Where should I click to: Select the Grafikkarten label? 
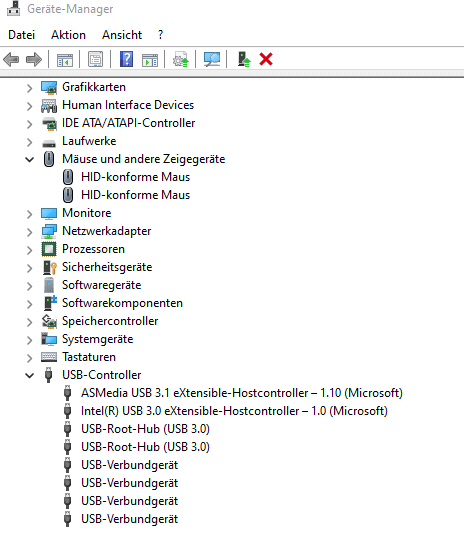(x=94, y=87)
